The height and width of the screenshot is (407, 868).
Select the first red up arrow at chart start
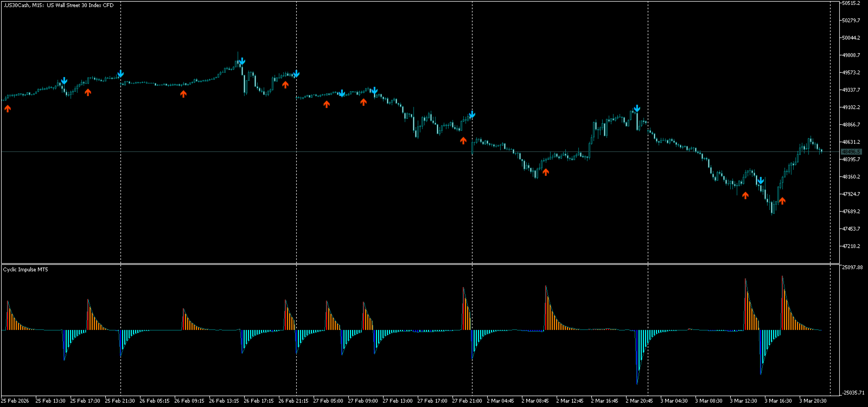[x=8, y=109]
